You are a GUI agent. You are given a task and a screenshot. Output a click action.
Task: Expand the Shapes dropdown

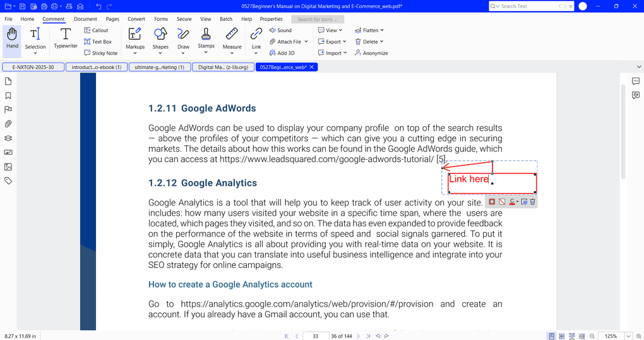tap(160, 53)
